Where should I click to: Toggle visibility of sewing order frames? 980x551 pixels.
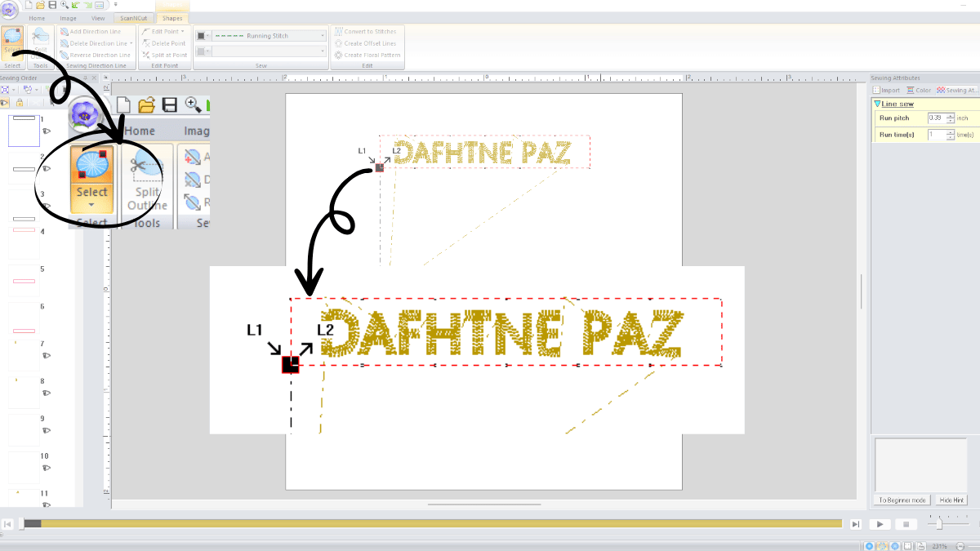[5, 101]
